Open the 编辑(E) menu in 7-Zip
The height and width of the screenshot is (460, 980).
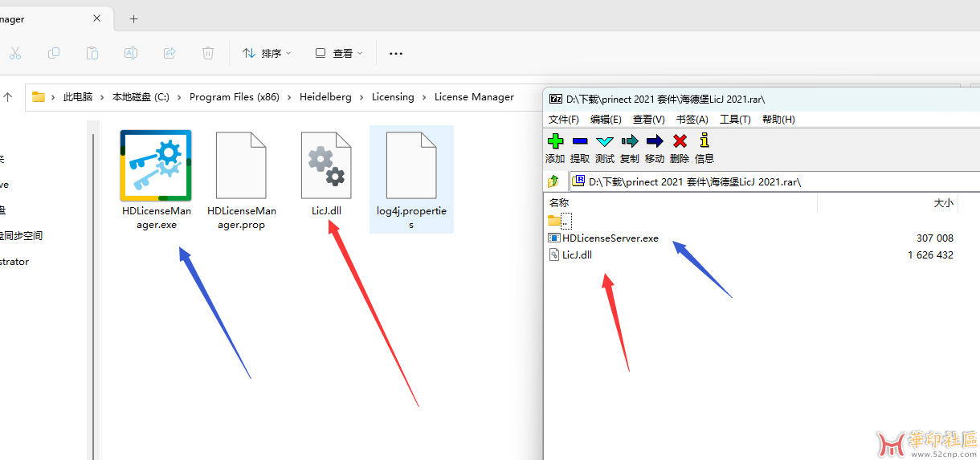(606, 119)
